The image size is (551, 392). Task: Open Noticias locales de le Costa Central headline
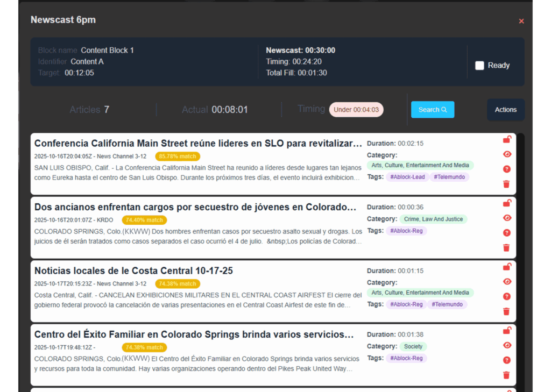pyautogui.click(x=133, y=270)
